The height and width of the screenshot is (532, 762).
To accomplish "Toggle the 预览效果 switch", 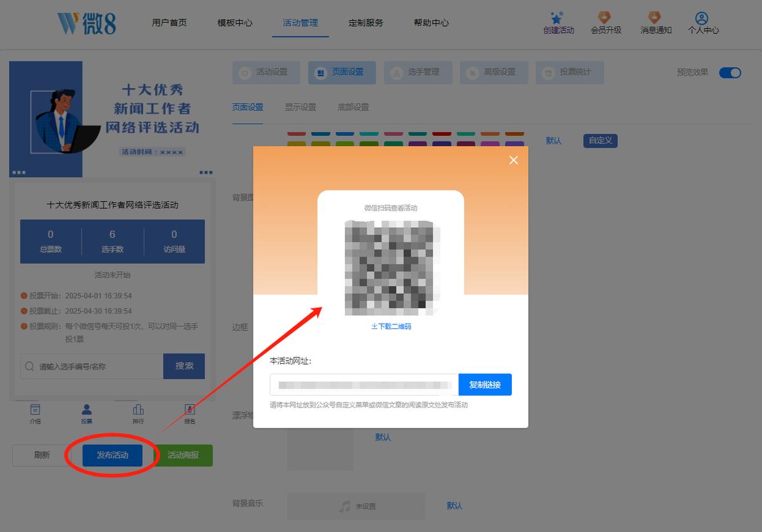I will coord(730,72).
